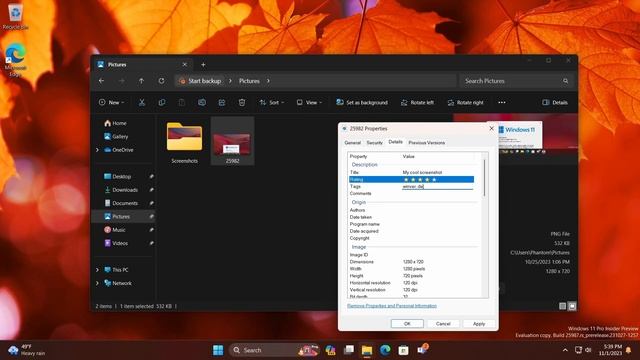Image resolution: width=640 pixels, height=360 pixels.
Task: Go forward with the forward arrow
Action: pos(121,81)
